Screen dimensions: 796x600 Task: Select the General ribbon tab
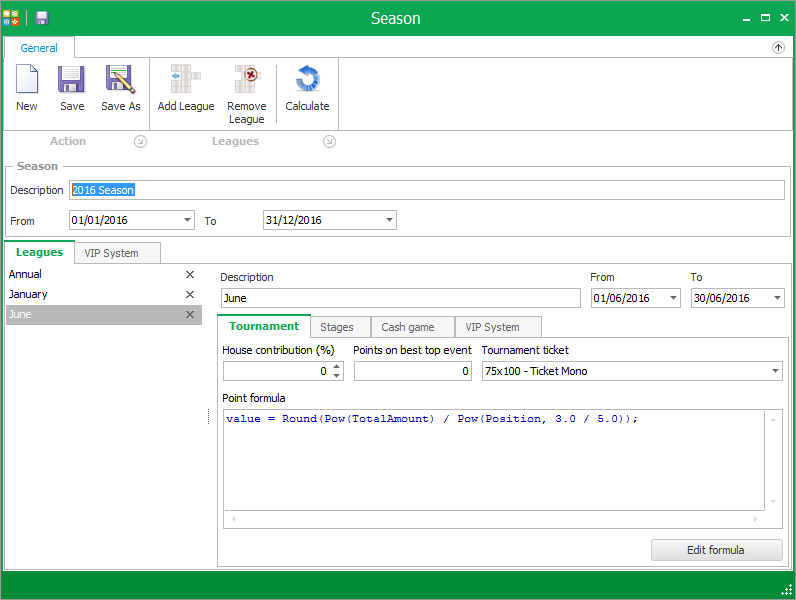point(39,48)
